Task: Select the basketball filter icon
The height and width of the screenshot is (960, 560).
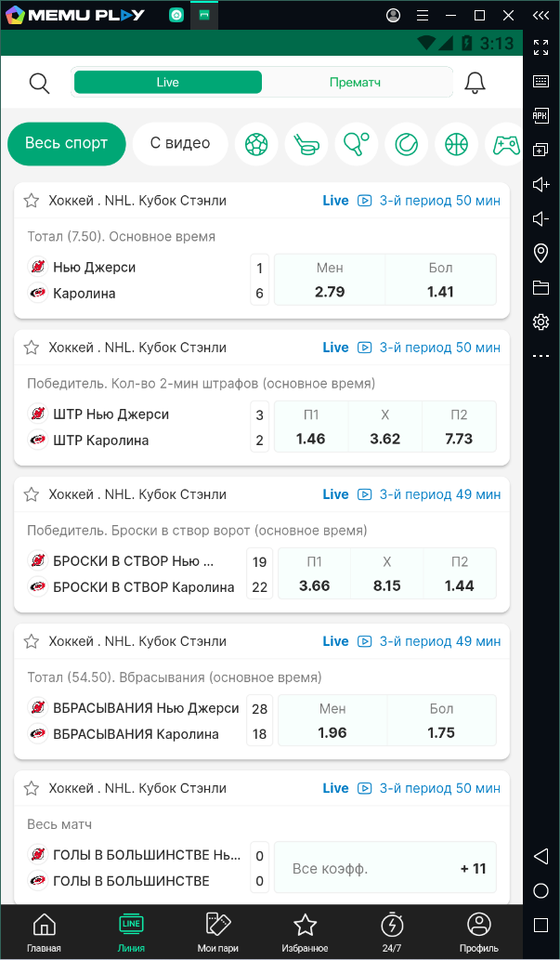Action: pyautogui.click(x=456, y=144)
